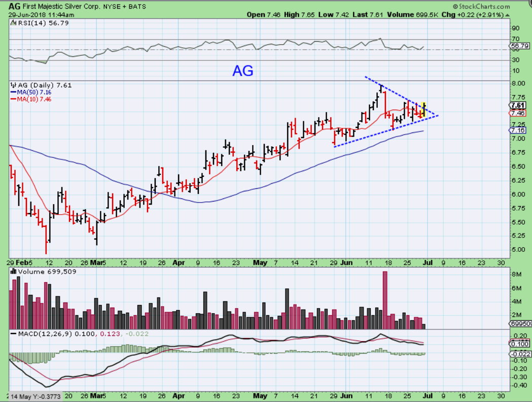Click the timestamp 29-Jun-2018 11:44am

point(42,15)
